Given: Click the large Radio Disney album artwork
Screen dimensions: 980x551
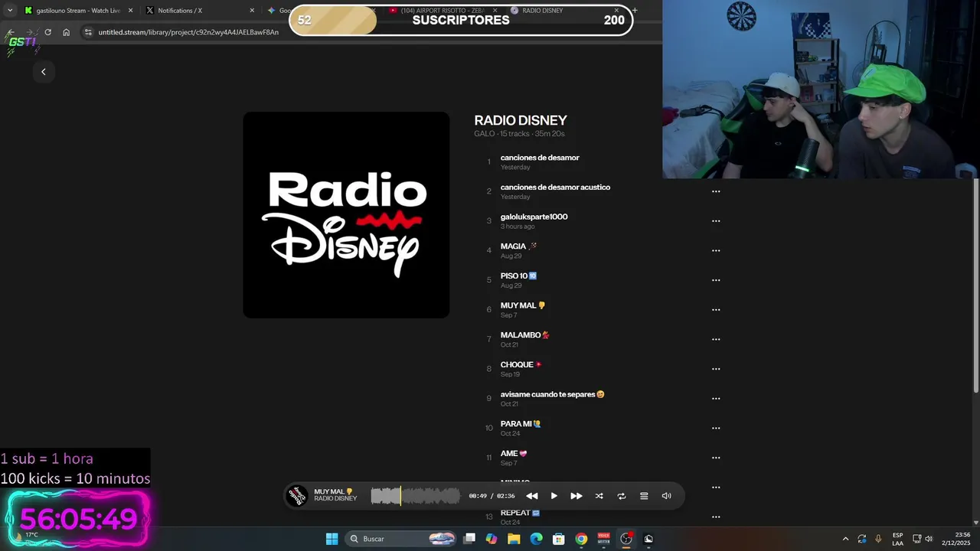Looking at the screenshot, I should [346, 215].
